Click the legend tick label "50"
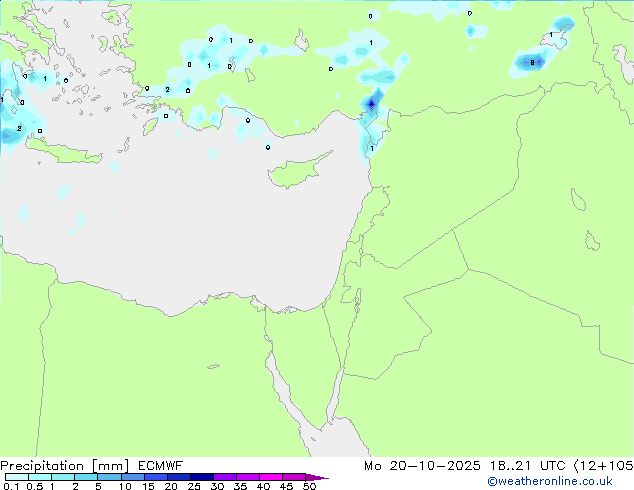Screen dimensions: 634x490 point(309,486)
